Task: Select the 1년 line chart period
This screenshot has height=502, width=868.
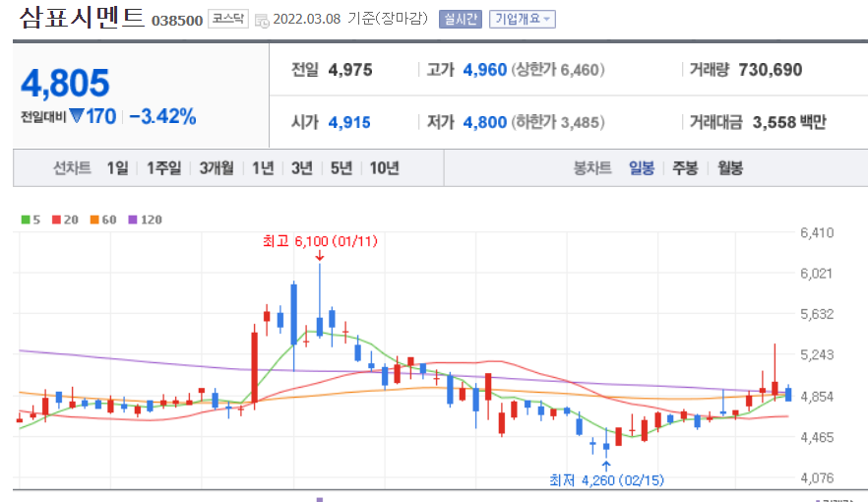Action: coord(263,168)
